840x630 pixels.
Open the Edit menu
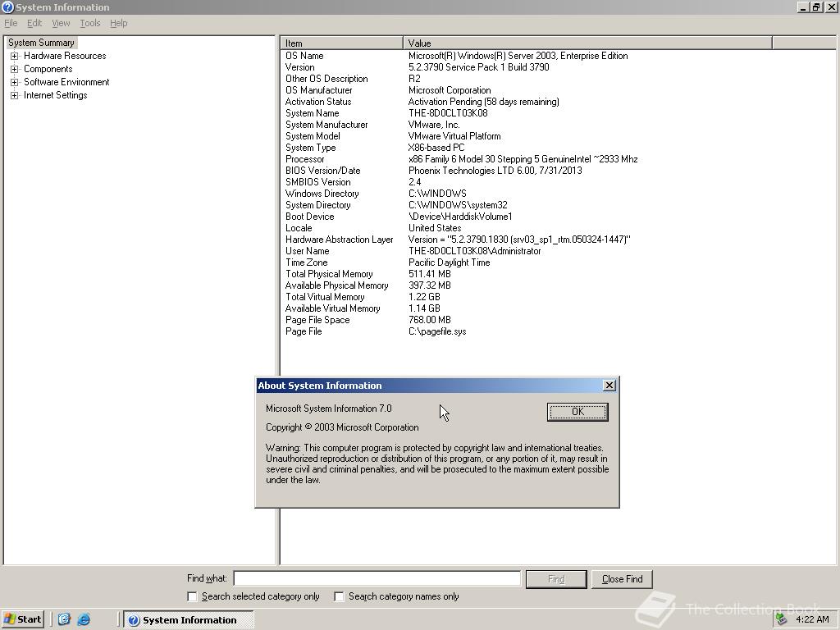pyautogui.click(x=34, y=23)
